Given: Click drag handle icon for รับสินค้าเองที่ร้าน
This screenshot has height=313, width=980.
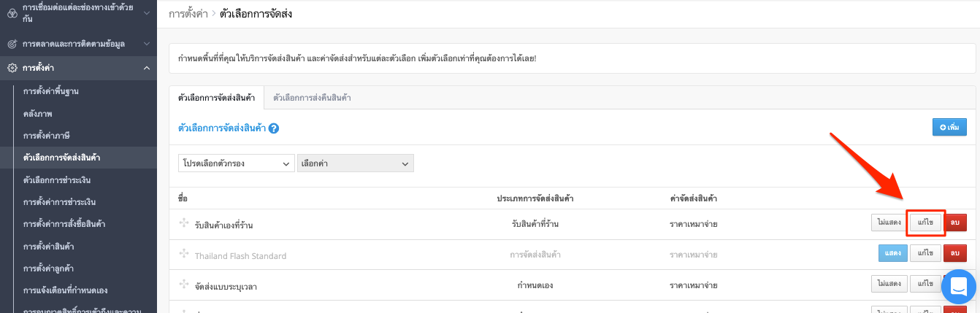Looking at the screenshot, I should (184, 223).
